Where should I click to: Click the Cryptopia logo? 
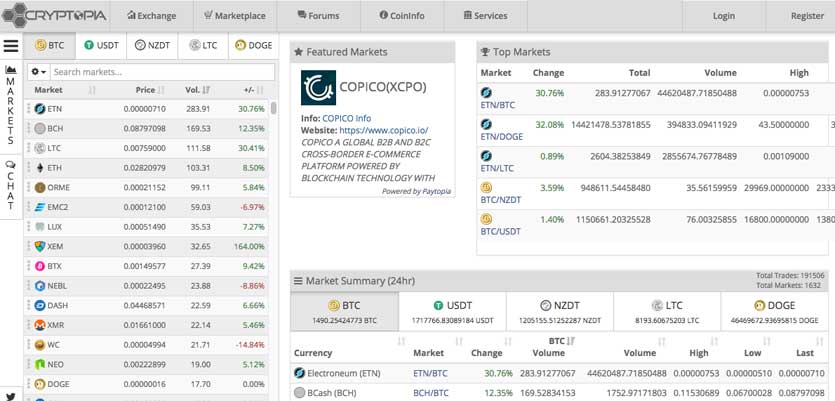pos(56,16)
